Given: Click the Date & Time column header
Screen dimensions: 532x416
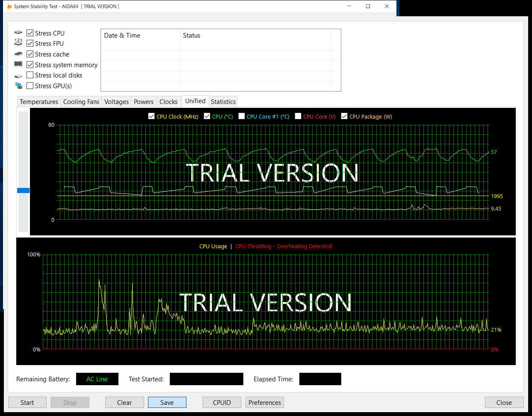Looking at the screenshot, I should [141, 36].
